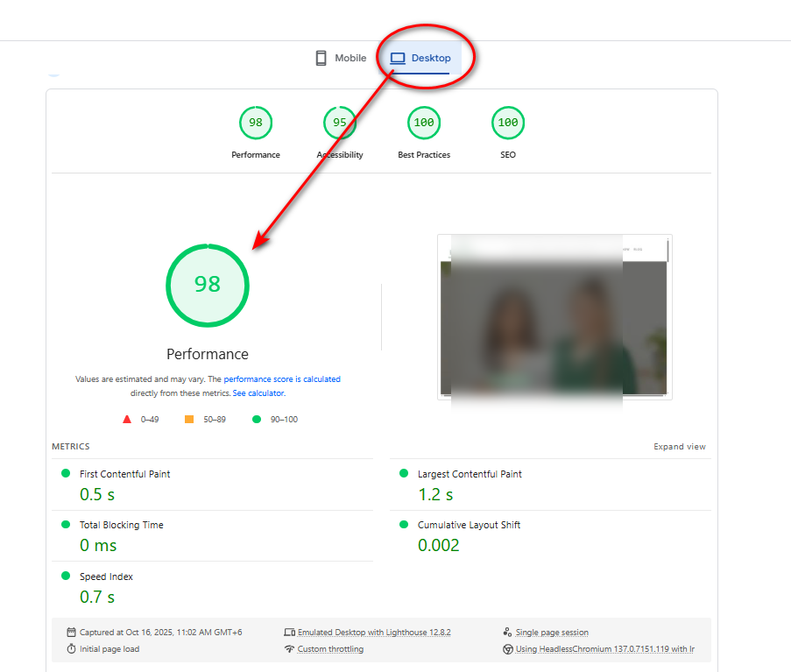Viewport: 791px width, 672px height.
Task: Click the 0.5 s First Contentful Paint value
Action: [x=97, y=494]
